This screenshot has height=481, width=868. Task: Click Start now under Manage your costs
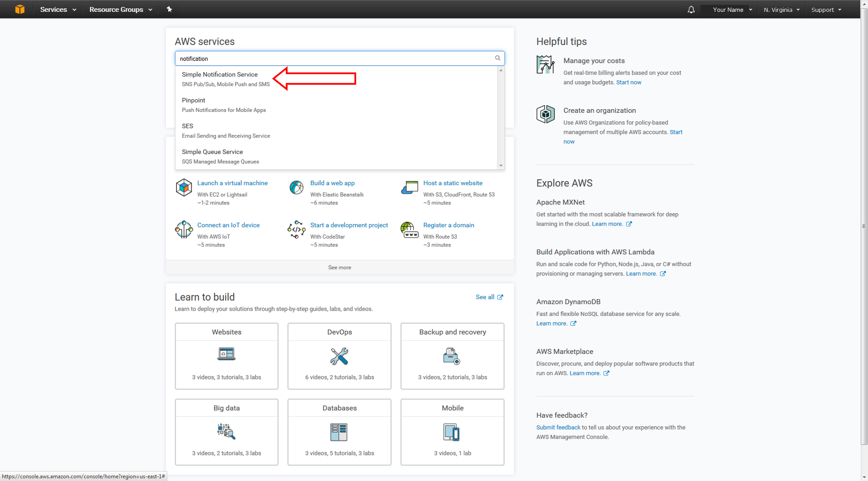point(628,82)
